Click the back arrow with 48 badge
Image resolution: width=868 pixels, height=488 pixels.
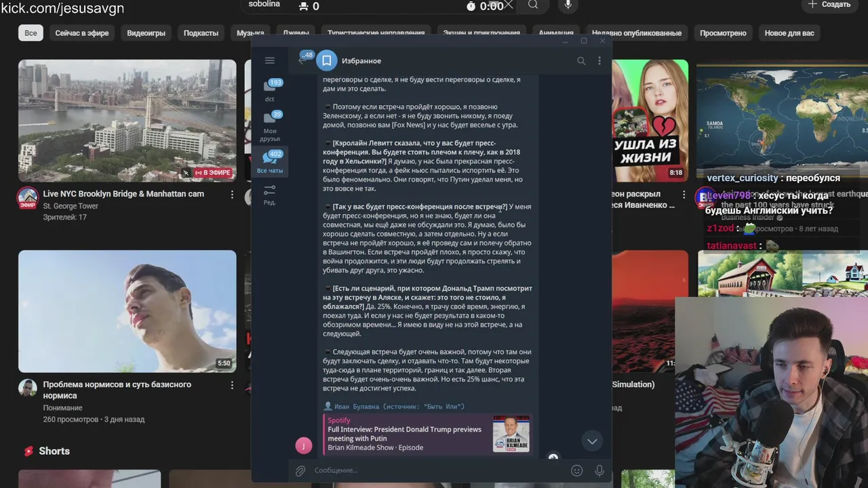coord(304,60)
